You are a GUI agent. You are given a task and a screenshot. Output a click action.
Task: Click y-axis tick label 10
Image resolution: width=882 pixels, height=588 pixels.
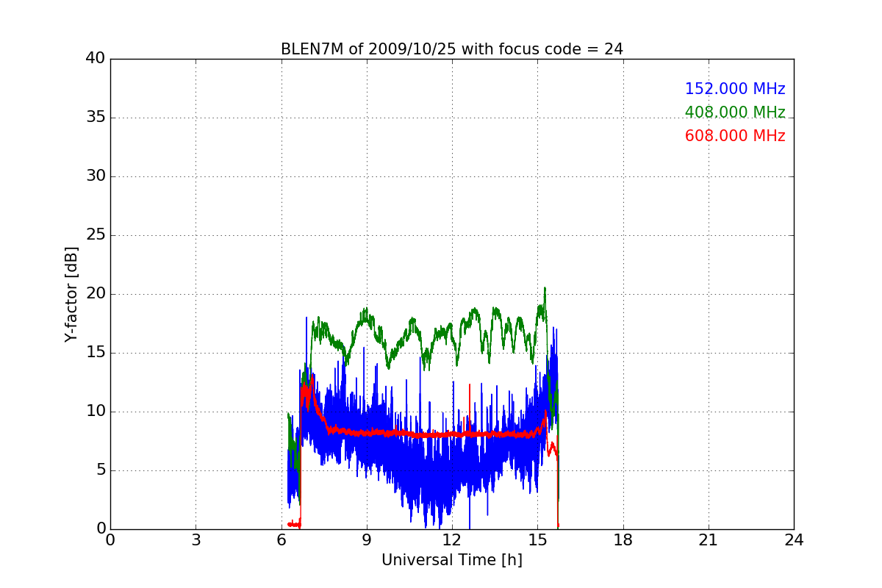tap(96, 412)
